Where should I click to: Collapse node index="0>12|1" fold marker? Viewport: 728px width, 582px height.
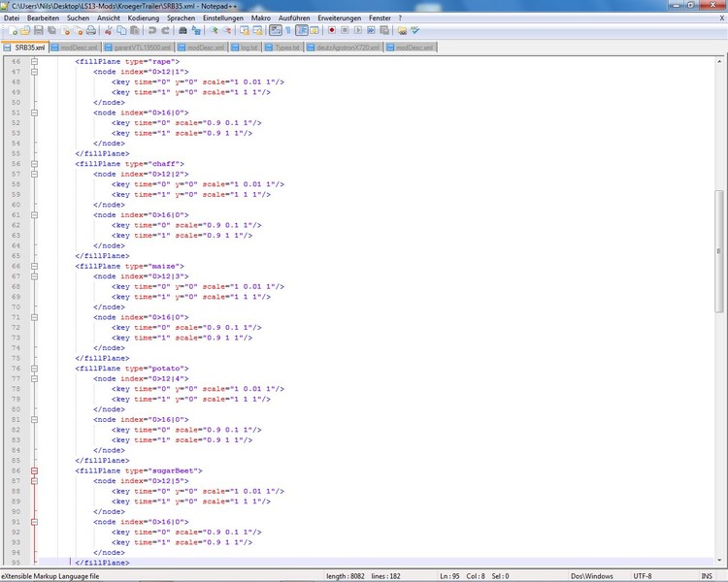(x=34, y=72)
